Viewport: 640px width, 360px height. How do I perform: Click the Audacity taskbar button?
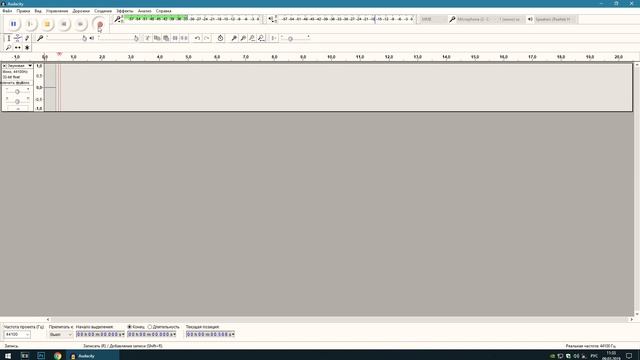(92, 356)
